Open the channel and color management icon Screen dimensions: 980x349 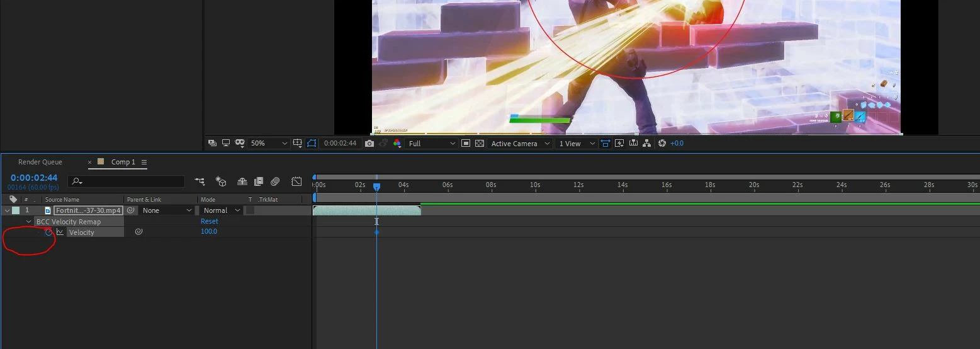tap(397, 144)
